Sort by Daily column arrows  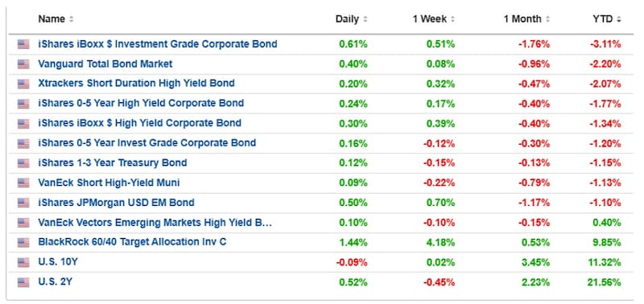coord(365,19)
